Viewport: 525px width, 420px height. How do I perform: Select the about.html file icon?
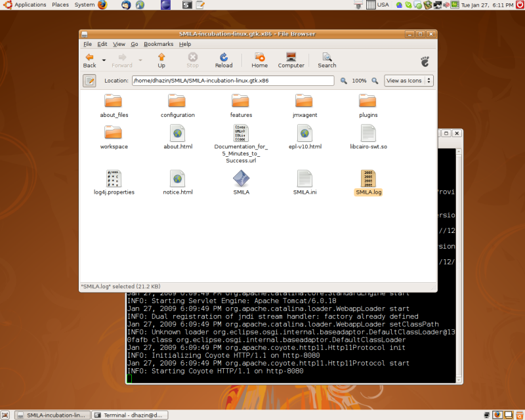[x=177, y=133]
